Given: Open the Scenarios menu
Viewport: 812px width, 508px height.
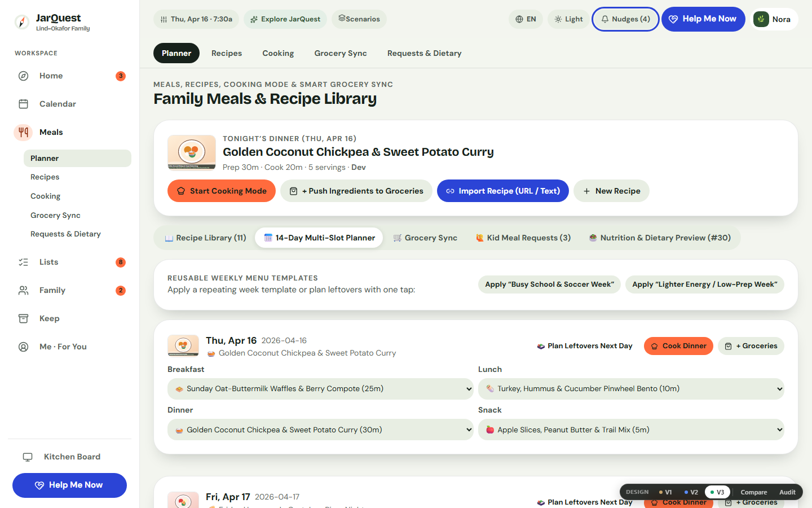Looking at the screenshot, I should pyautogui.click(x=359, y=19).
